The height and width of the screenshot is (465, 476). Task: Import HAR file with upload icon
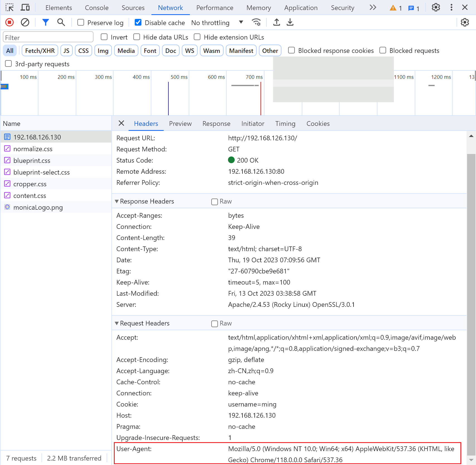coord(276,22)
